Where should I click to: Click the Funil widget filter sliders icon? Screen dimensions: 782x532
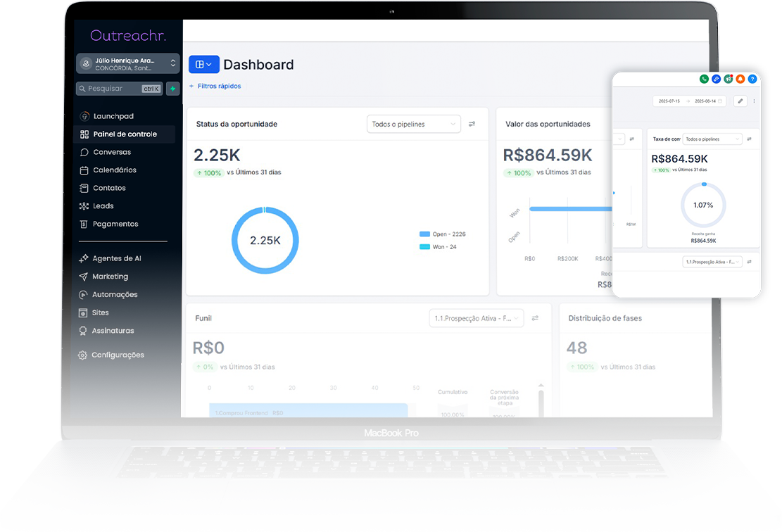coord(535,318)
